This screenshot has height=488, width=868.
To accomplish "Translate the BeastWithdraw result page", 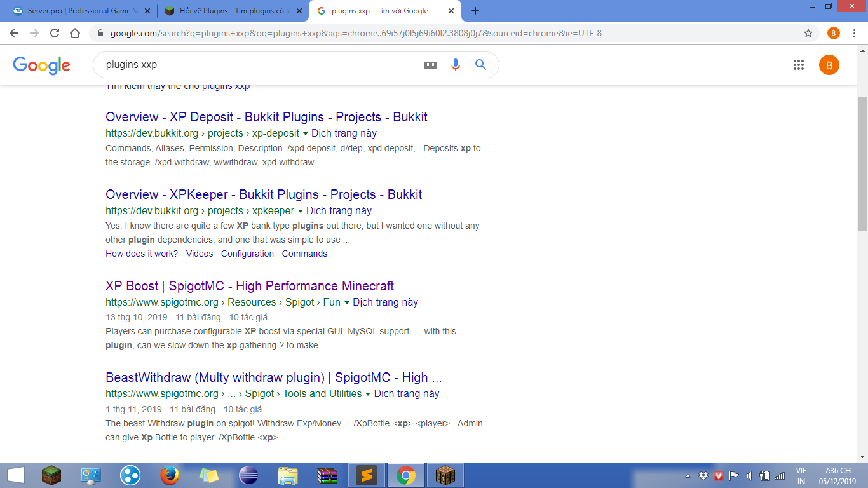I will click(407, 394).
